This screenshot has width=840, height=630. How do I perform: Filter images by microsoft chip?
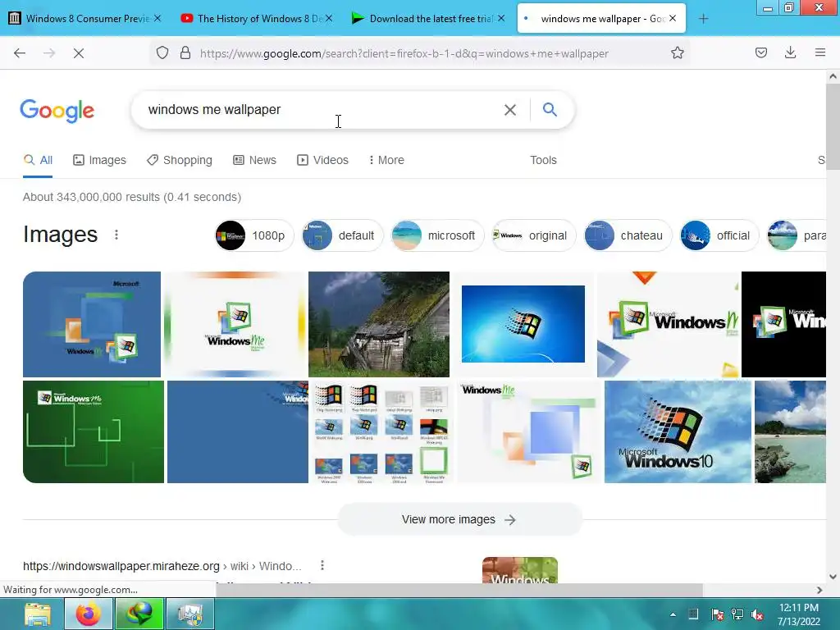(437, 235)
